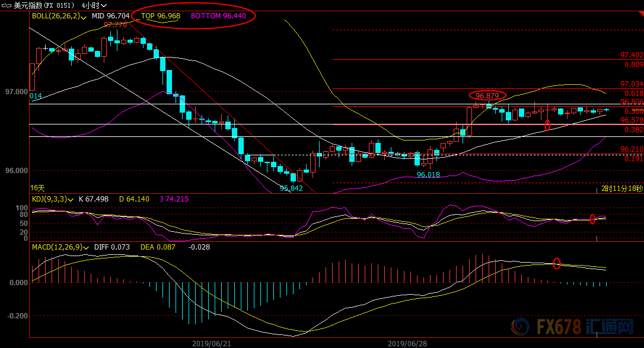Open the 4小时 timeframe dropdown
Image resolution: width=644 pixels, height=348 pixels.
click(94, 5)
